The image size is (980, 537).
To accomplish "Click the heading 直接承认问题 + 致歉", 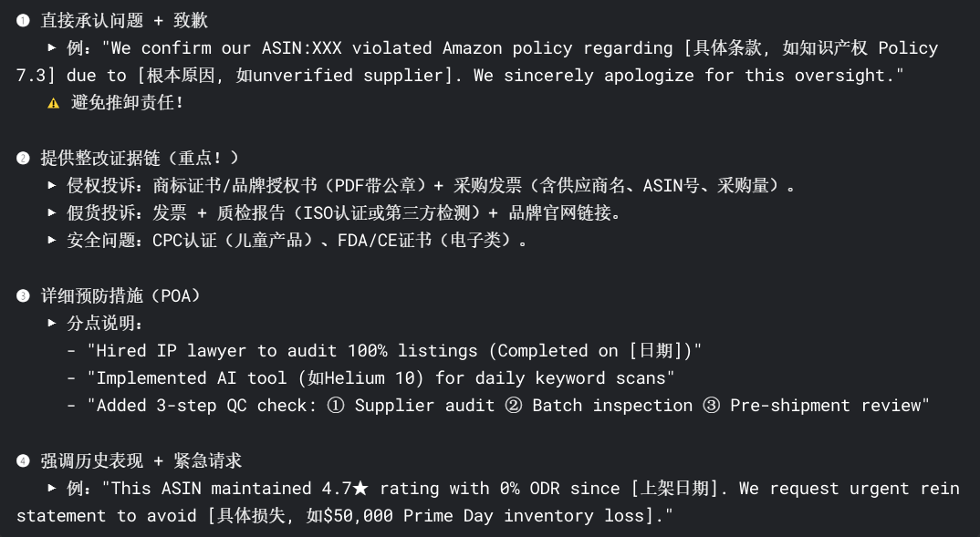I will [124, 21].
